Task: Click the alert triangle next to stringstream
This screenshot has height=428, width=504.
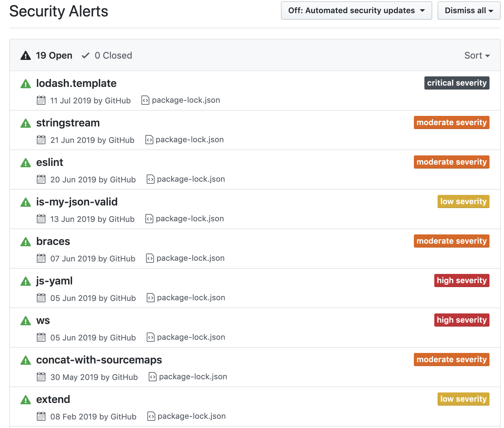Action: coord(26,123)
